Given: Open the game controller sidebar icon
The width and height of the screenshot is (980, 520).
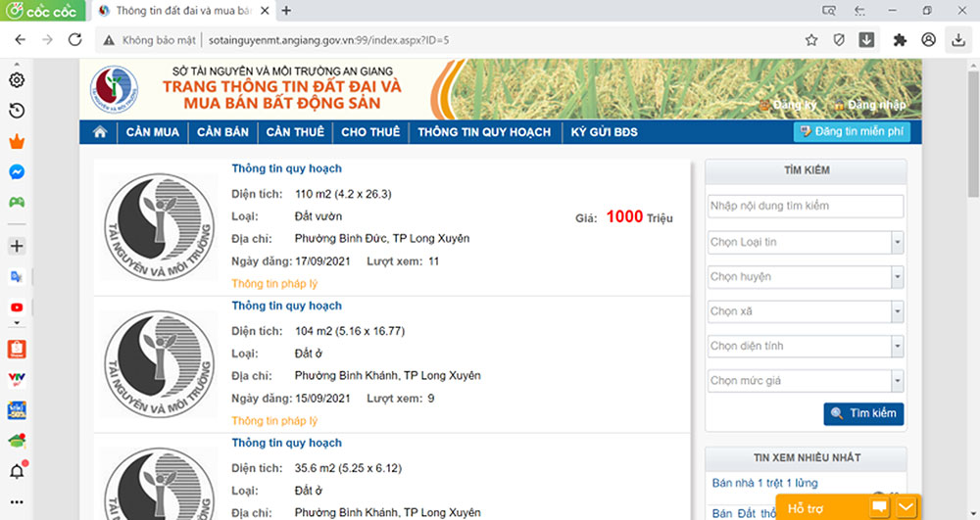Looking at the screenshot, I should click(x=17, y=203).
